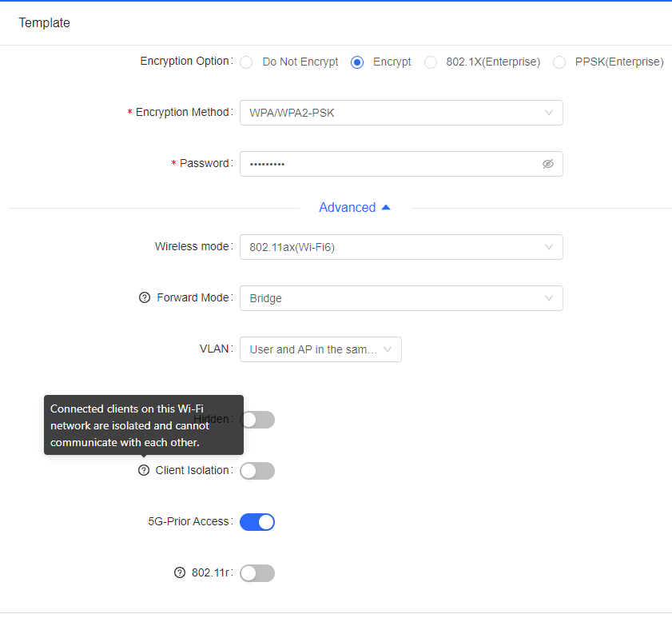Turn on Client Isolation switch
Viewport: 672px width, 618px height.
[x=257, y=471]
